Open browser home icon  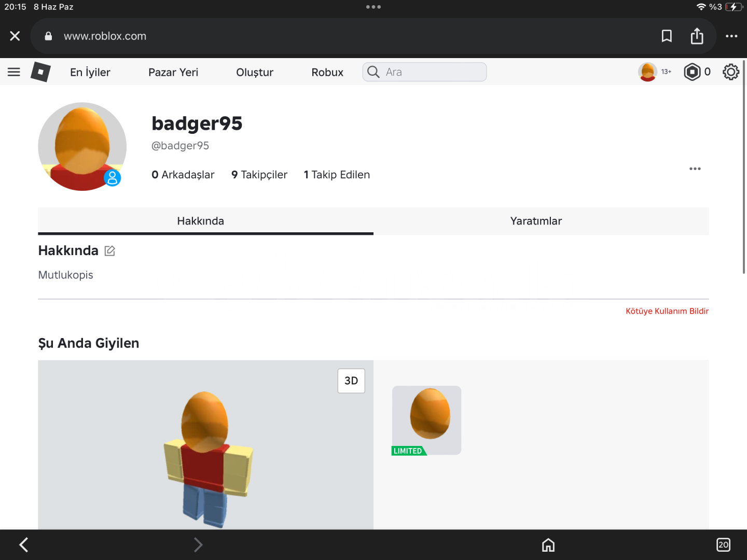coord(548,544)
